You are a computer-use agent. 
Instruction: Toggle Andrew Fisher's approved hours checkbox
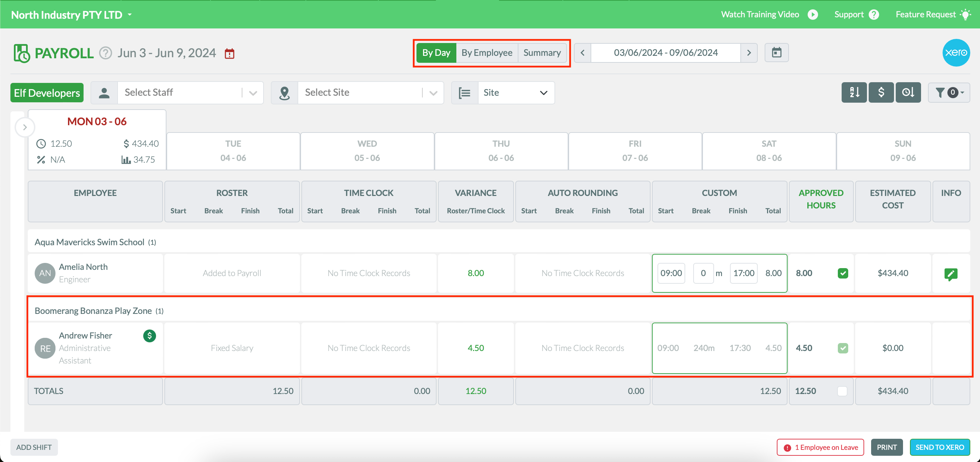click(843, 348)
